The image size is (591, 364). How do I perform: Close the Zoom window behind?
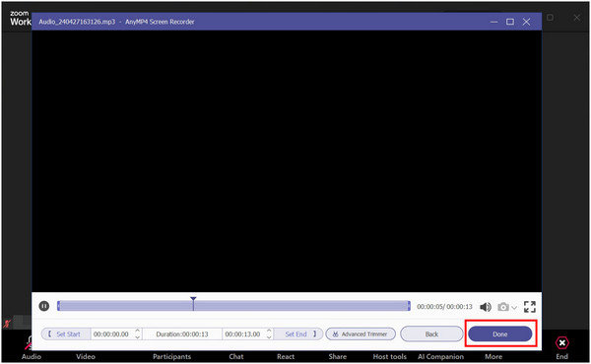pos(576,18)
